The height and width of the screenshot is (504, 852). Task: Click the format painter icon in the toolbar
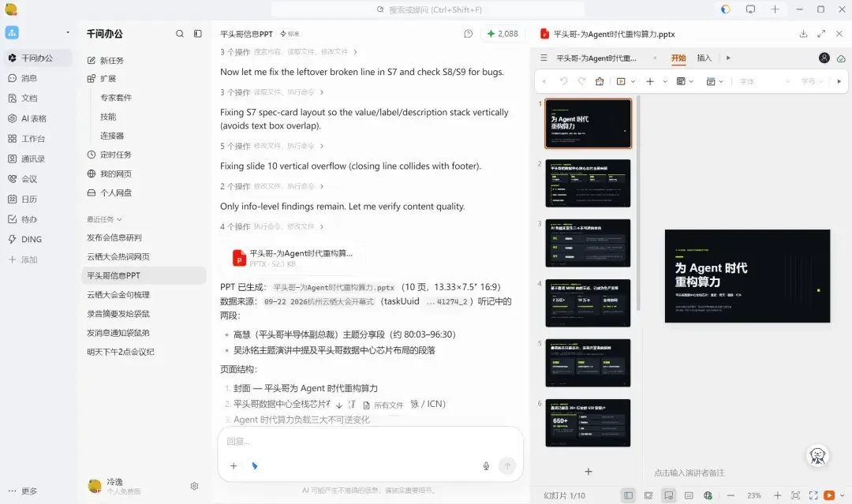tap(600, 81)
